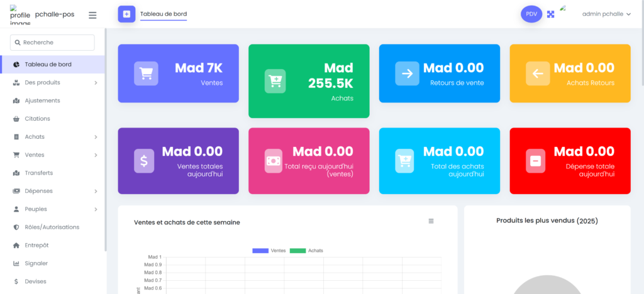Expand the Achats submenu chevron in sidebar

[x=96, y=137]
